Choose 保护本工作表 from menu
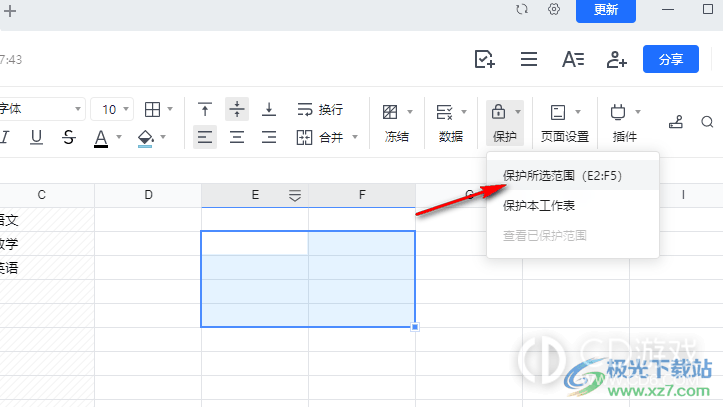The image size is (723, 407). 539,206
